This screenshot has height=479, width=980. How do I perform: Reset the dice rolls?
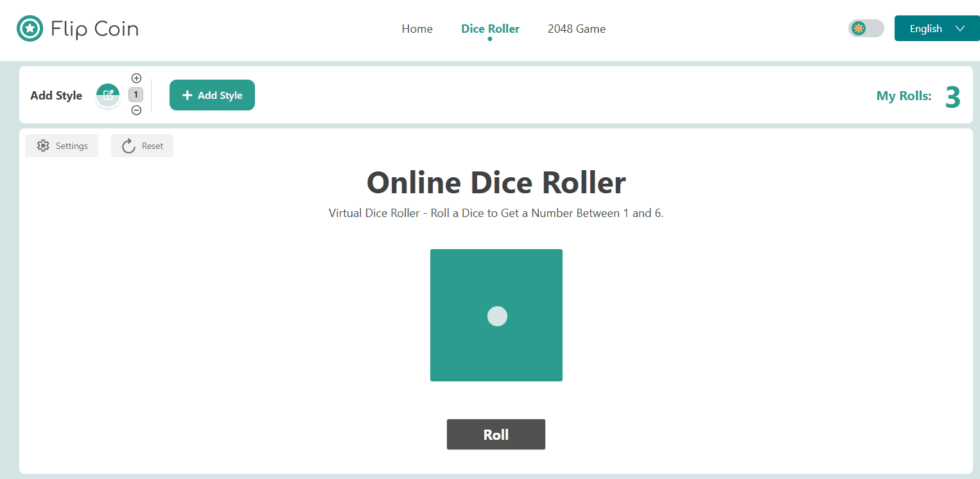[x=142, y=146]
